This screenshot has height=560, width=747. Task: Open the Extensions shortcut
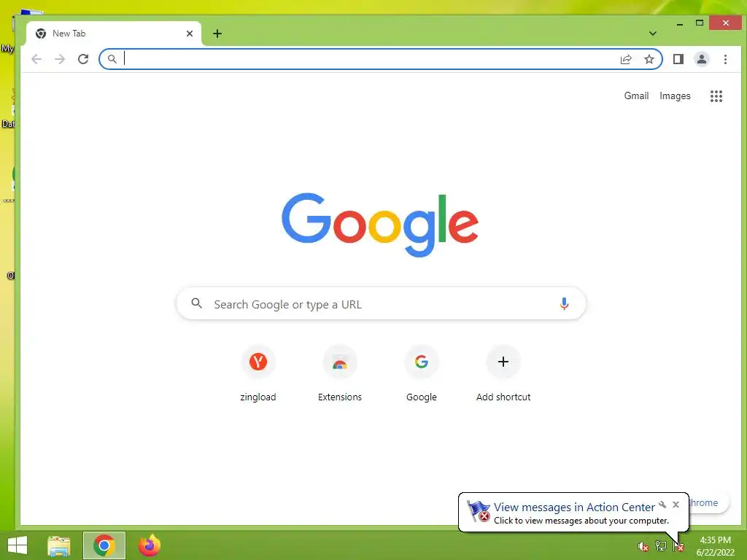(340, 374)
